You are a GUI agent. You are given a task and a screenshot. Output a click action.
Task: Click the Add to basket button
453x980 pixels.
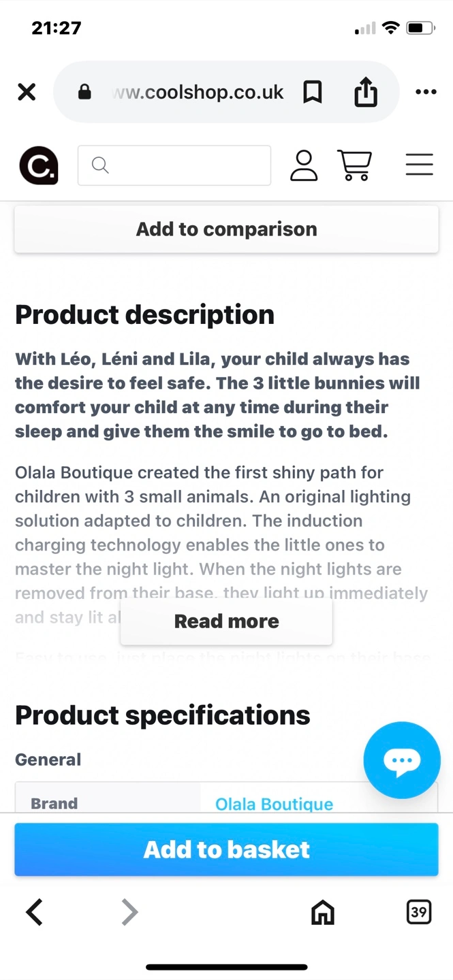click(x=226, y=849)
